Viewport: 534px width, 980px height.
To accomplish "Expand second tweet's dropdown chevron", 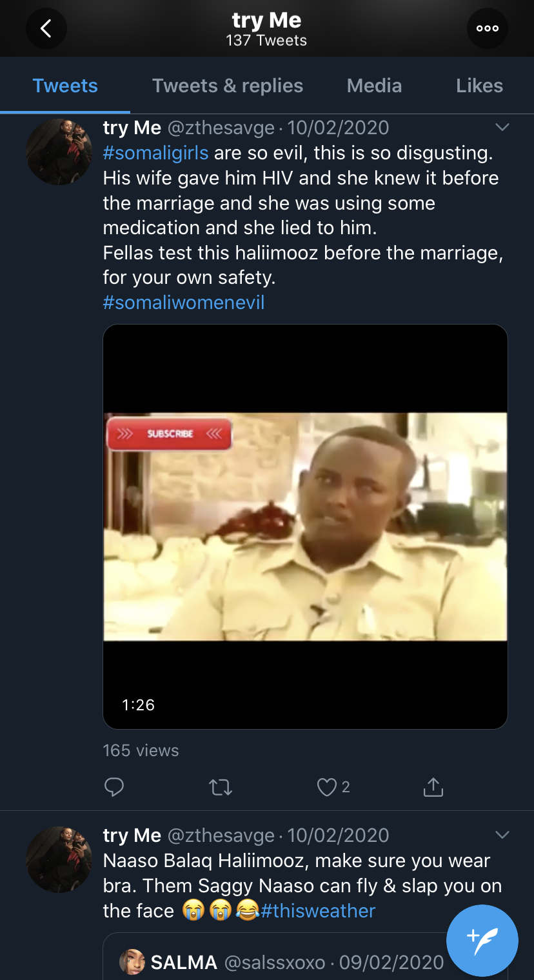I will pos(502,835).
